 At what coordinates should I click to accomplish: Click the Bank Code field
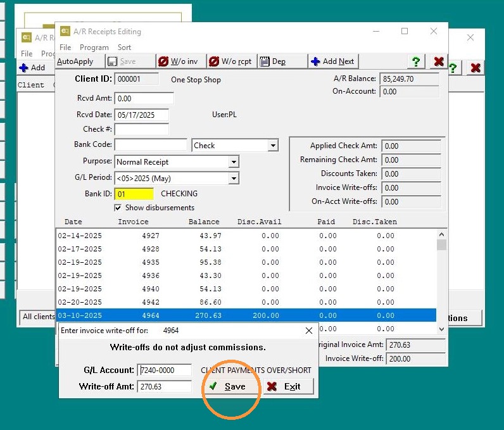click(151, 144)
